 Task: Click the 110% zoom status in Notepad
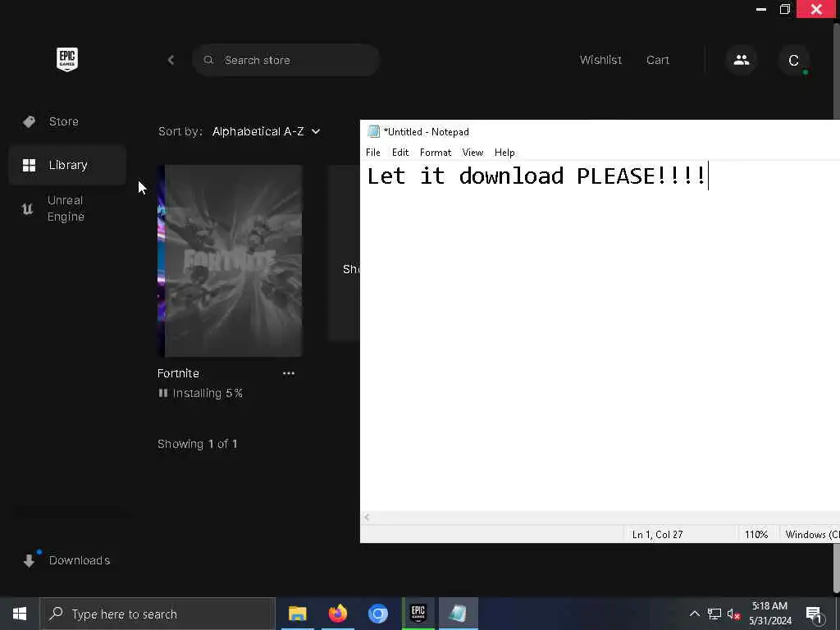(x=756, y=535)
